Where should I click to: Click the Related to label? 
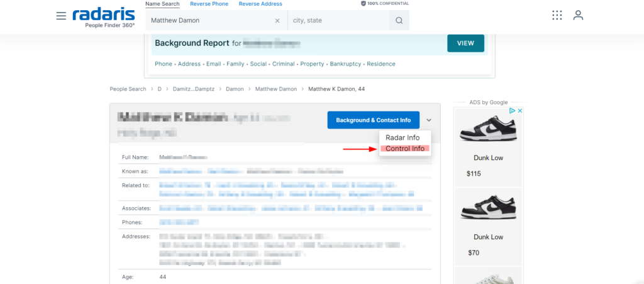coord(136,185)
